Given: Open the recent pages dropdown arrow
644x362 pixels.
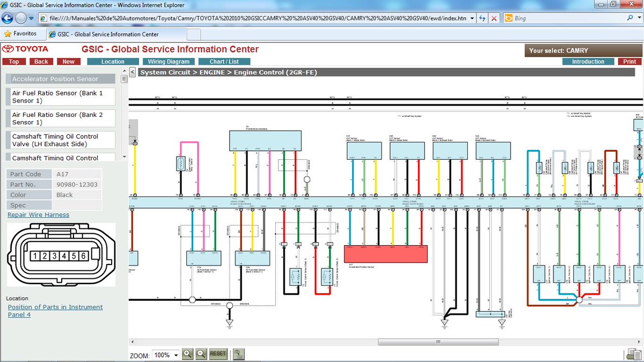Looking at the screenshot, I should [x=32, y=18].
